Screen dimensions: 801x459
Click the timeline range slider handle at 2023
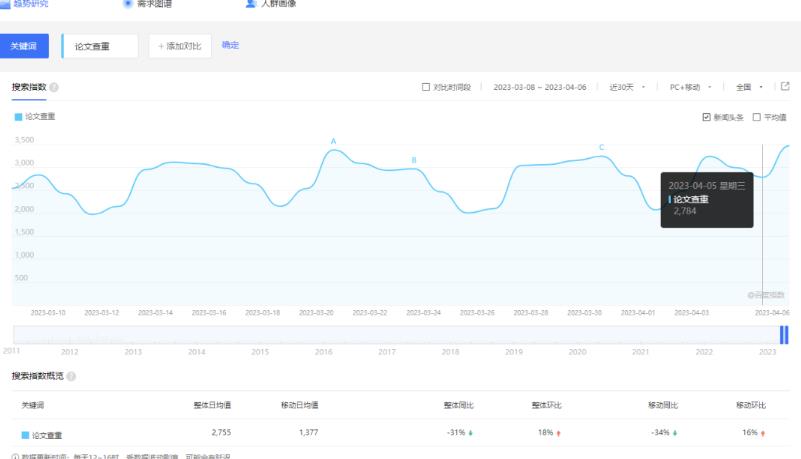click(x=785, y=335)
